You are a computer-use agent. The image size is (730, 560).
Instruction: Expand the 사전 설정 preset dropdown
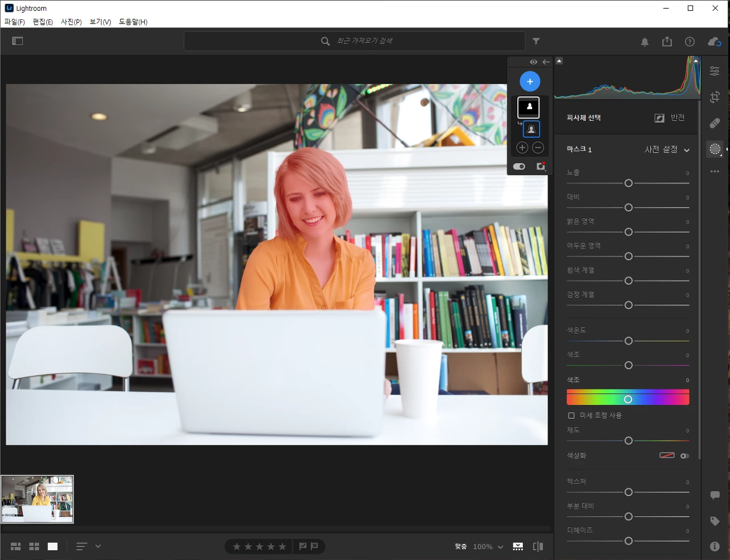[x=667, y=149]
